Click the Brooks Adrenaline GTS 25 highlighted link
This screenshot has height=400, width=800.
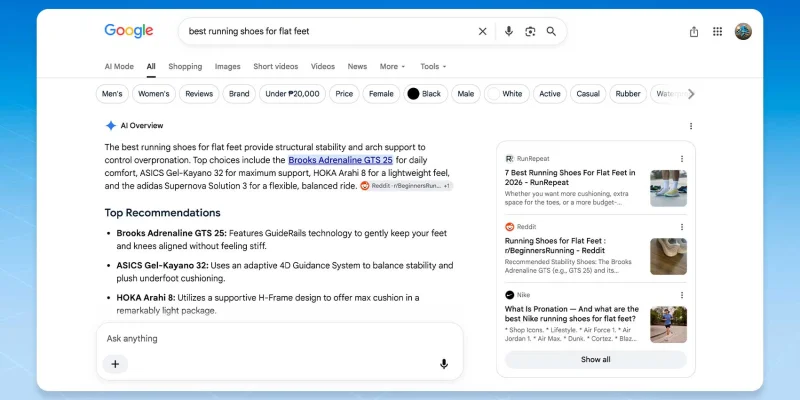click(340, 160)
